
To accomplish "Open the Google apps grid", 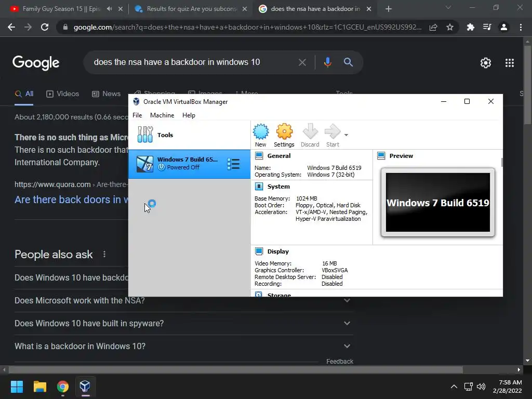I will (510, 63).
